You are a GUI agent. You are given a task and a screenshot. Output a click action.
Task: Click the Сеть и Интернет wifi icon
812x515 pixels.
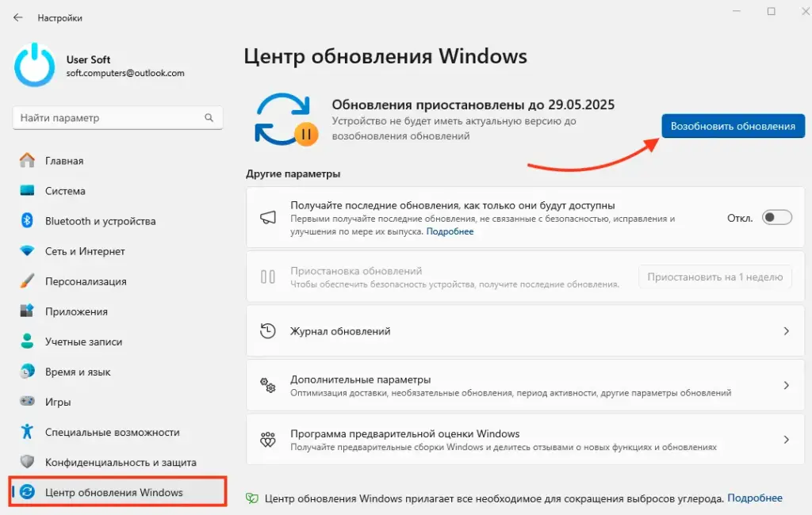click(27, 251)
